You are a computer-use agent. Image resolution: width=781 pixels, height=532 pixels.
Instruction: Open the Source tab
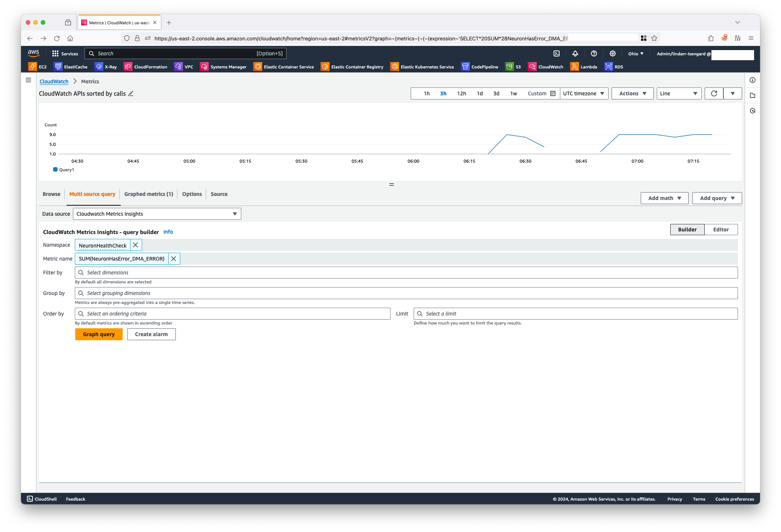(x=219, y=194)
